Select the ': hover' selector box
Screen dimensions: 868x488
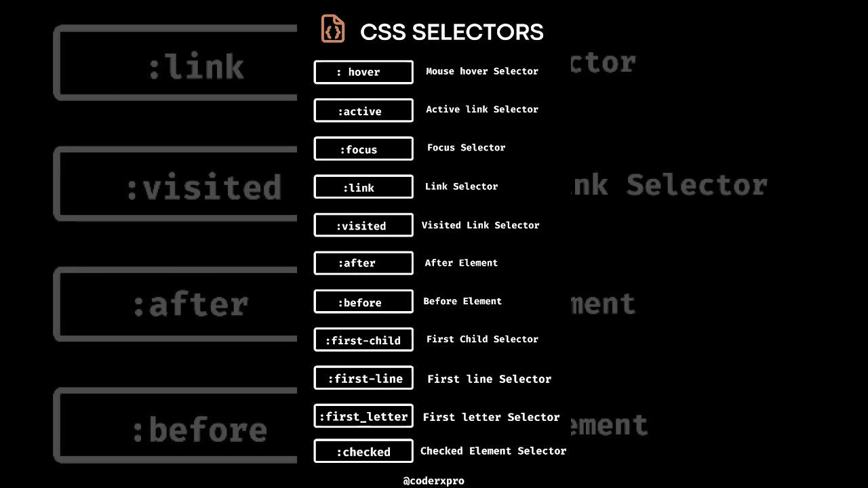click(x=363, y=73)
